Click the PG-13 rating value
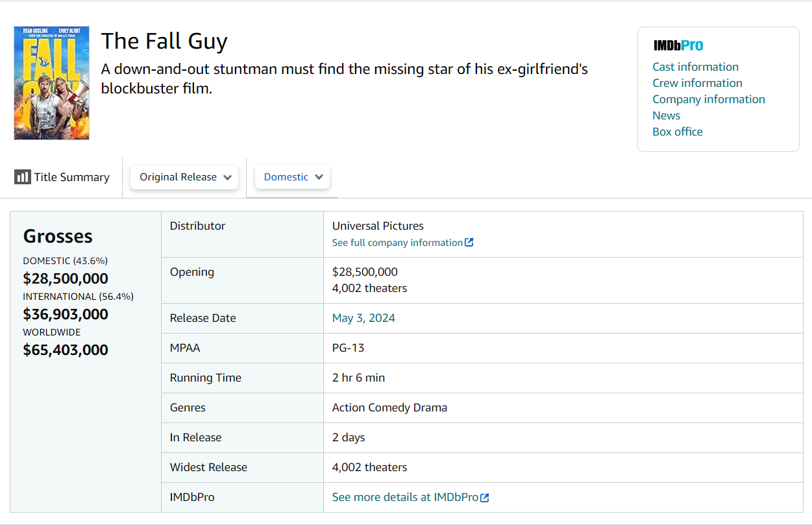The height and width of the screenshot is (525, 812). coord(349,348)
